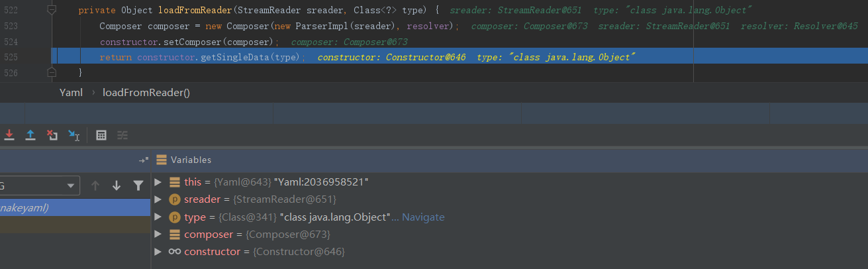Click the Force Step Into red arrow icon
Screen dimensions: 868x269
coord(9,135)
